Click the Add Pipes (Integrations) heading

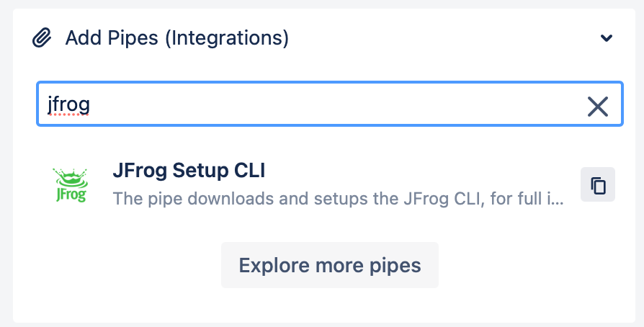(177, 37)
